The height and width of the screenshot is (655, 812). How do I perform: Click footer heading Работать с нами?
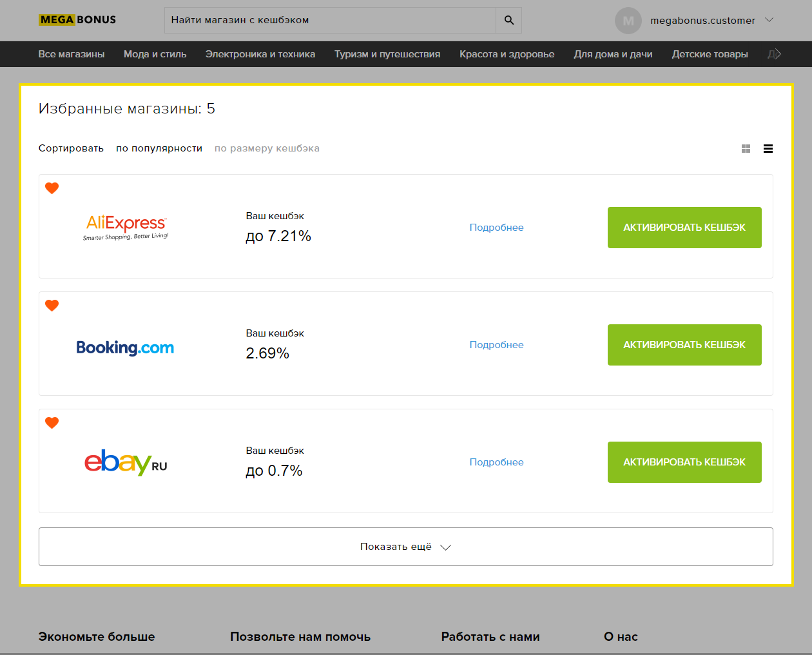490,637
